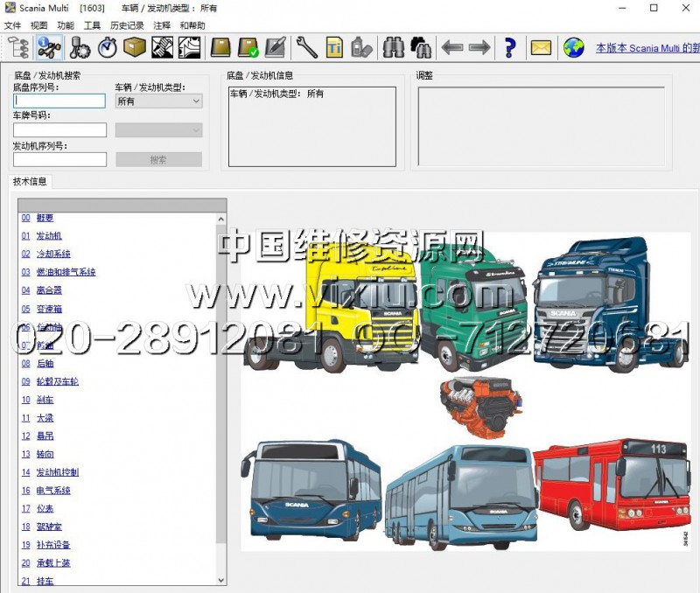Open the 01 发动机 link in list

[49, 236]
